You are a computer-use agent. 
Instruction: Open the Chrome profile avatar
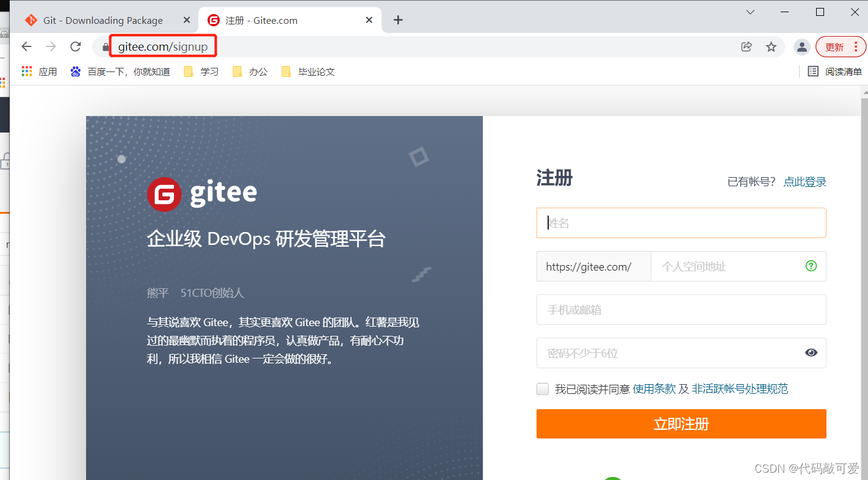pos(802,46)
